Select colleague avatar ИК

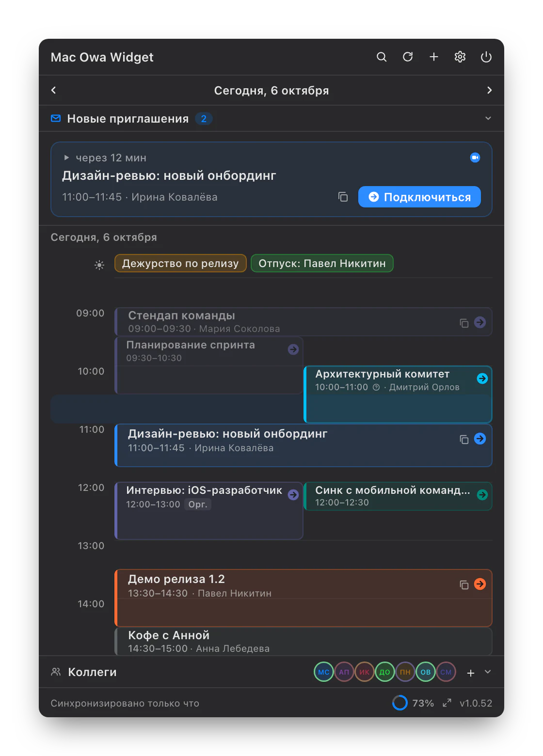[x=365, y=672]
